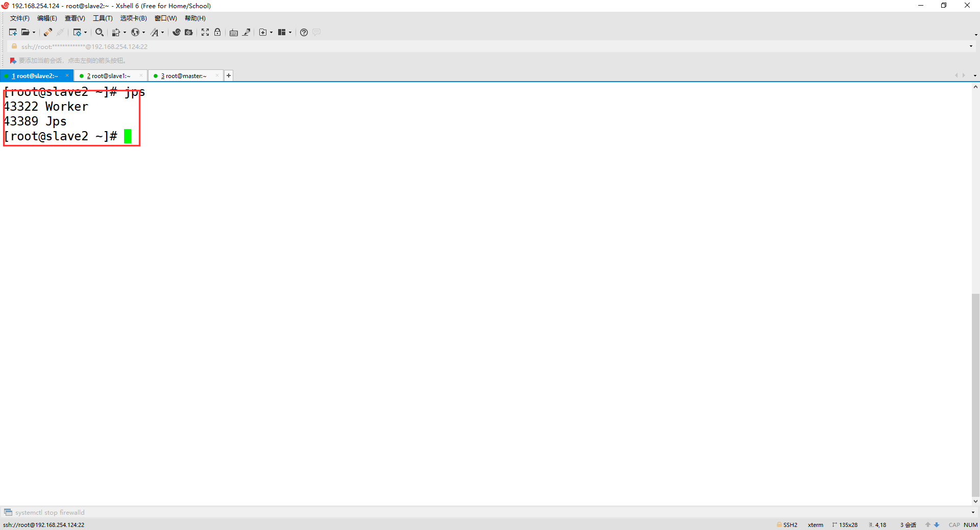Screen dimensions: 980x530
Task: Click the Find magnifier icon
Action: click(100, 32)
